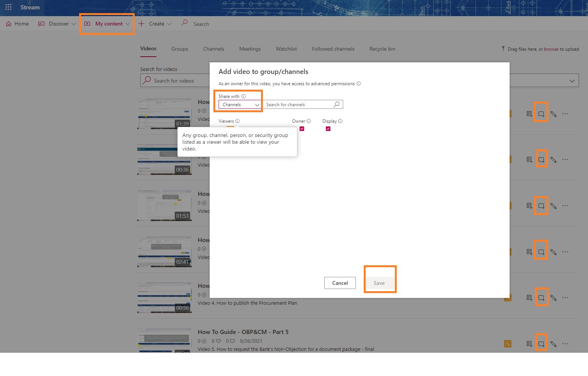The image size is (588, 376).
Task: Add the 02:41 video to a group/channel
Action: 541,252
